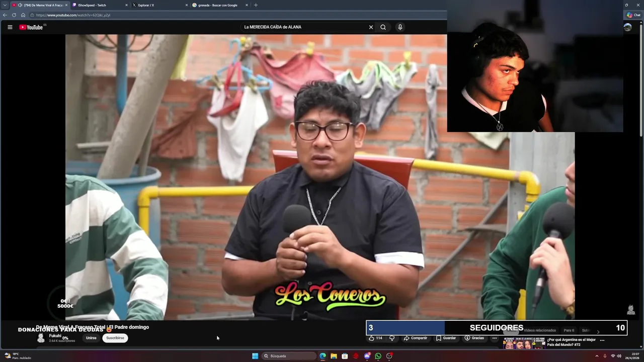Open ¿Por qué Argentina es el Mejor video title
The width and height of the screenshot is (644, 362).
[x=572, y=342]
